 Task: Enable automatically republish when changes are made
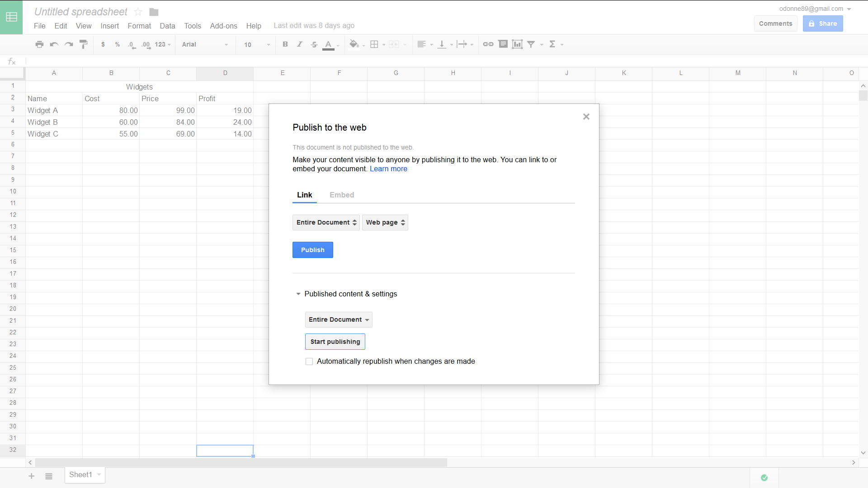(x=309, y=361)
